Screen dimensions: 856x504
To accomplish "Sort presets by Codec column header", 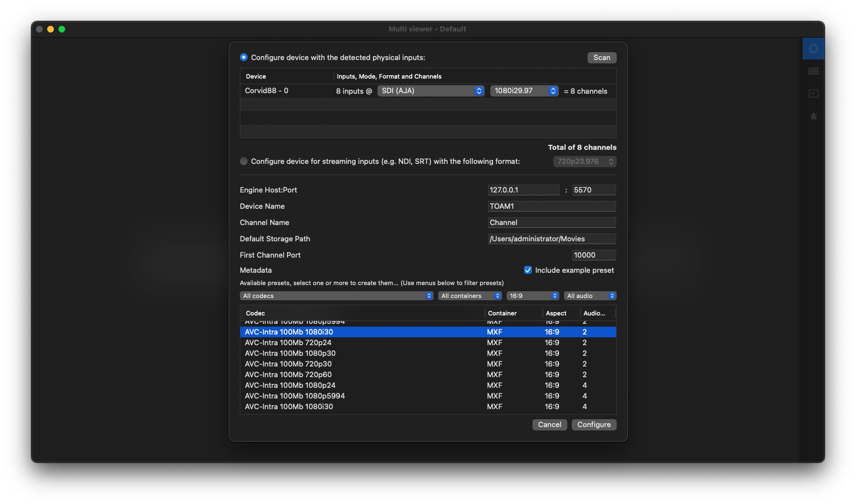I will [362, 313].
